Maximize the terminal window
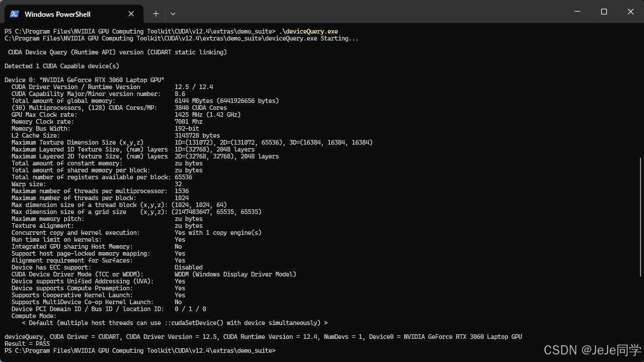 (x=603, y=12)
